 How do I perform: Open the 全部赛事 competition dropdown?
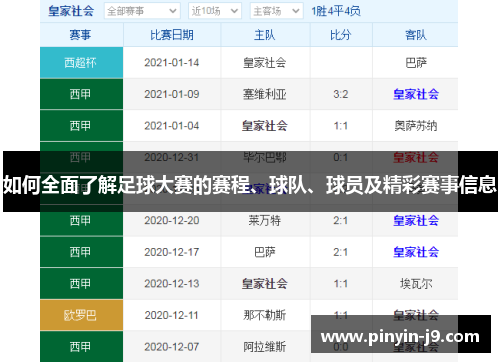142,11
